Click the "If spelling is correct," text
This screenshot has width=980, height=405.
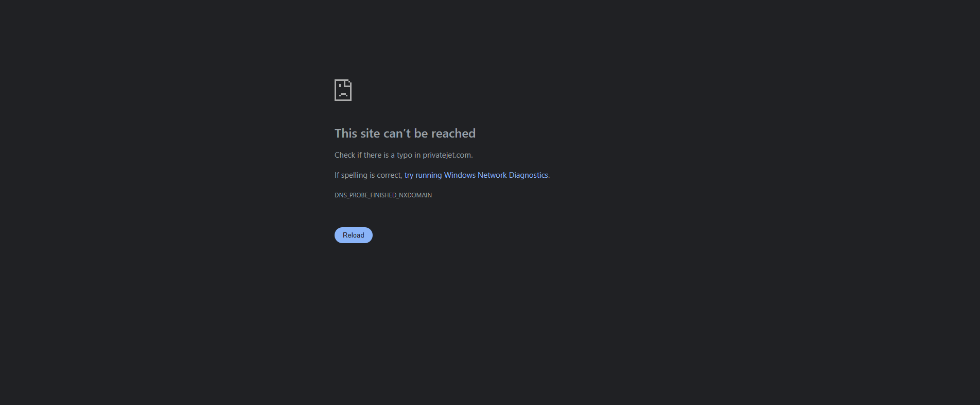[x=368, y=175]
